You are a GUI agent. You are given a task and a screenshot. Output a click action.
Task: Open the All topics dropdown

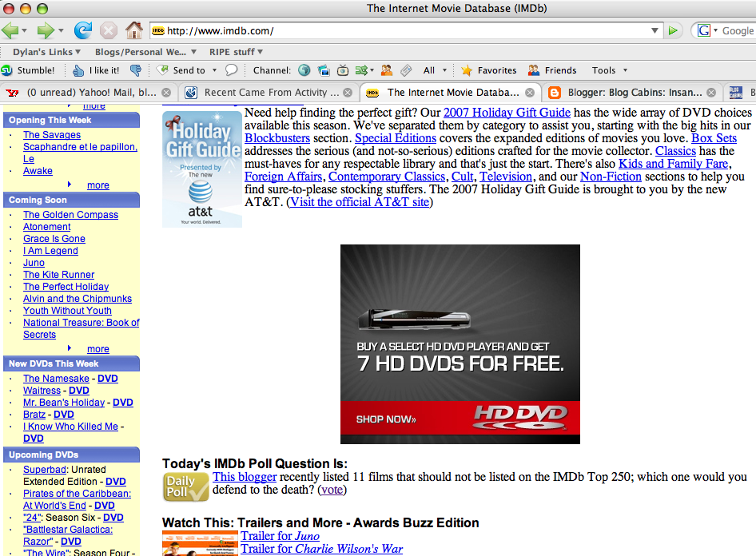click(x=436, y=70)
